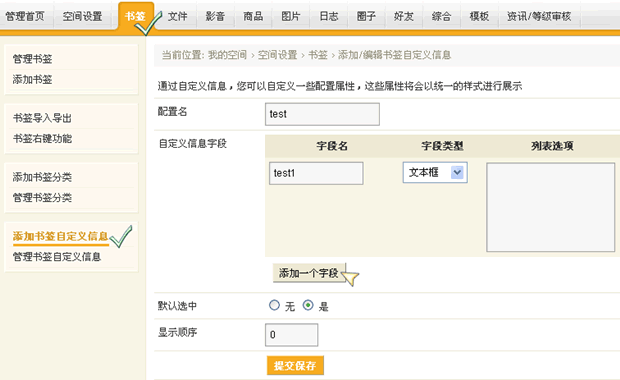Click the 添加一个字段 button
Screen dimensions: 620x380
309,273
